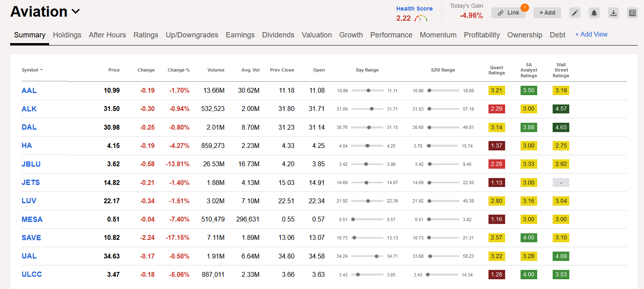The height and width of the screenshot is (289, 644).
Task: Click the orange alert badge on Link
Action: pos(525,8)
